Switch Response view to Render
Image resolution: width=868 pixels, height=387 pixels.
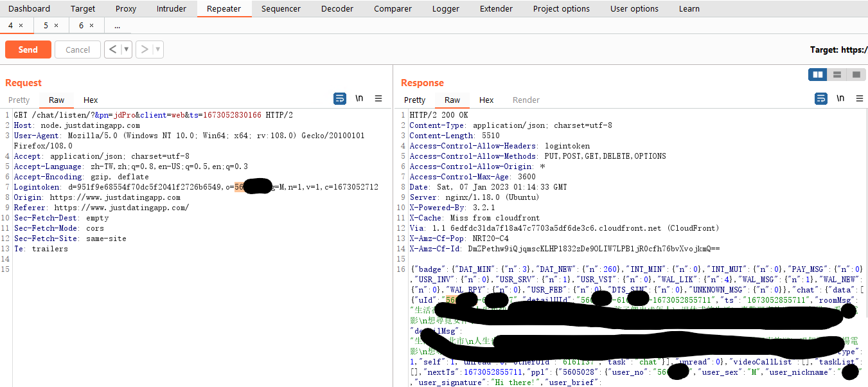click(x=526, y=100)
